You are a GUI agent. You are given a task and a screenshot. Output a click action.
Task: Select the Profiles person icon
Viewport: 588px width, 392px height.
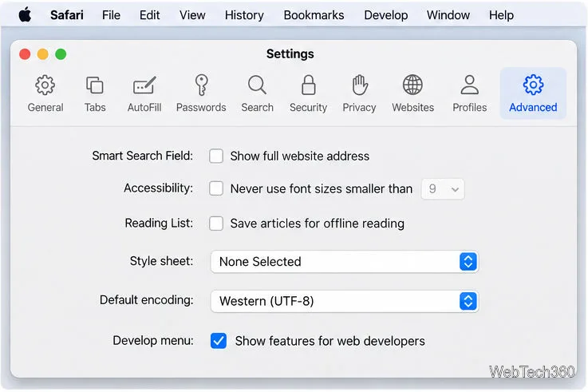[469, 85]
